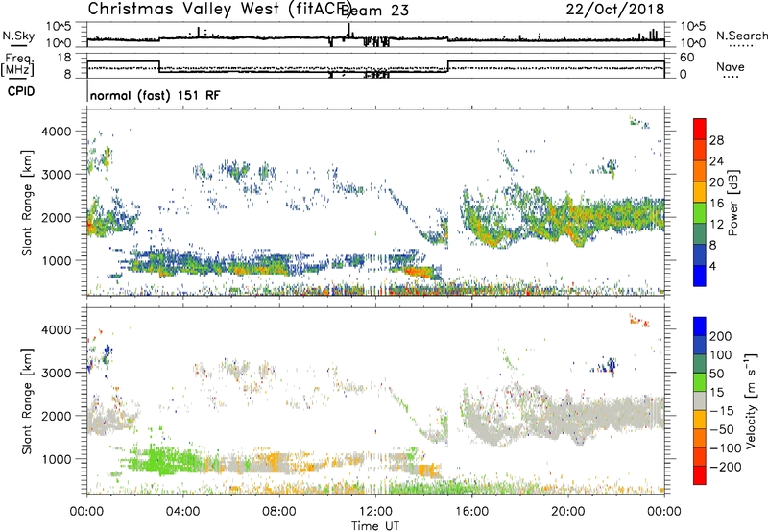768x532 pixels.
Task: Click the '4000' tick of the velocity panel
Action: (57, 329)
